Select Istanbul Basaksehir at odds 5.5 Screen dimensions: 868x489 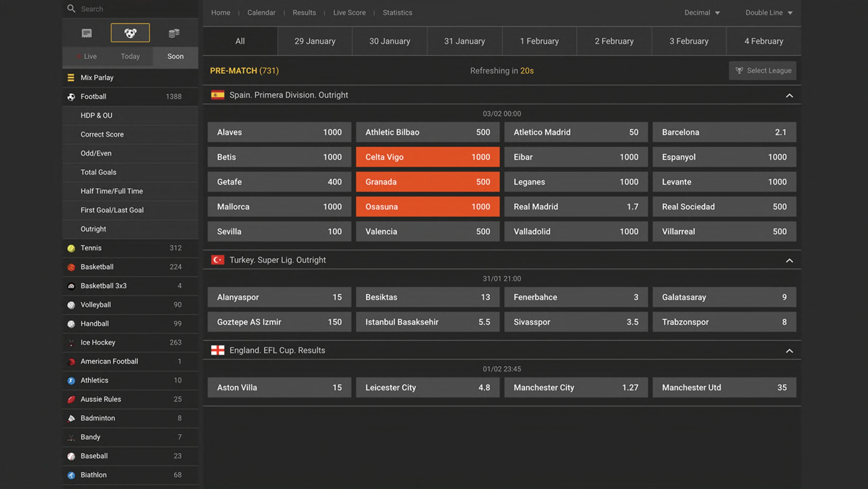tap(428, 322)
